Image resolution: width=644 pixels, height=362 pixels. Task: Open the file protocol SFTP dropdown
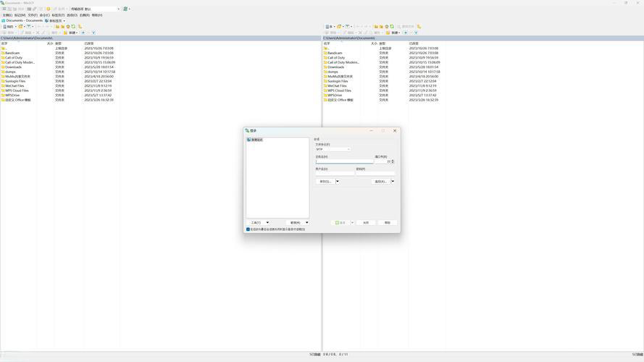point(333,149)
